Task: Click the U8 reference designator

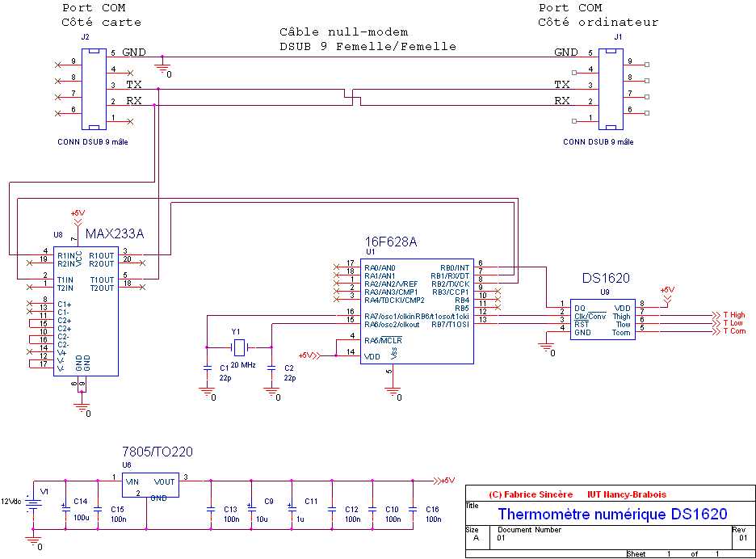Action: (x=58, y=235)
